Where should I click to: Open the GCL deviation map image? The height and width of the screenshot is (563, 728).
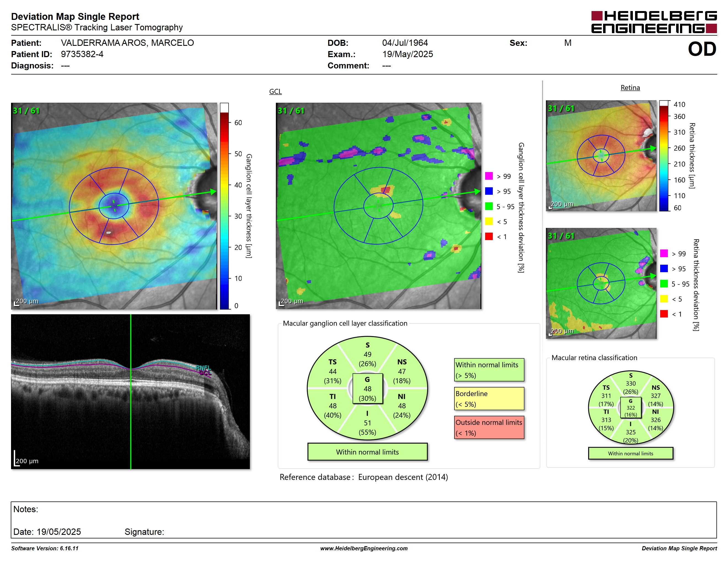coord(379,206)
